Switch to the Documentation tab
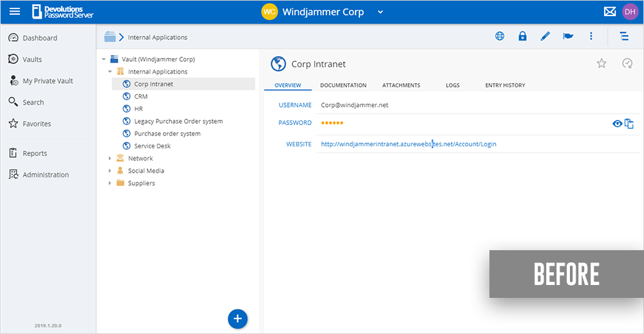This screenshot has width=644, height=334. pyautogui.click(x=343, y=85)
